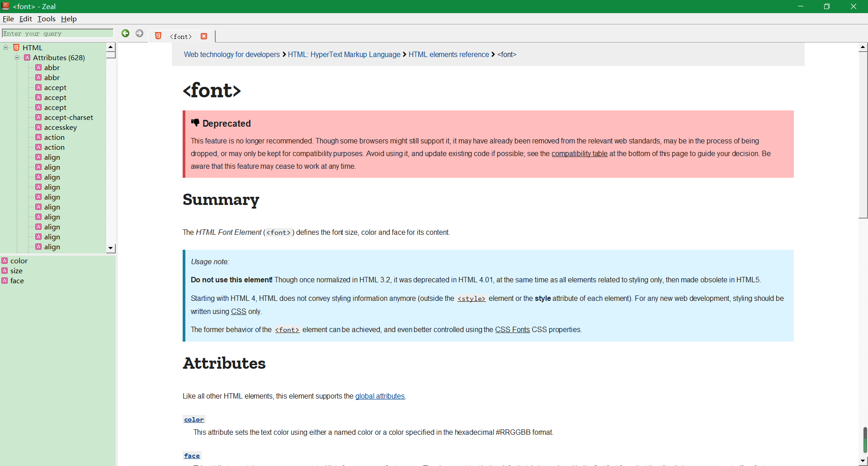The image size is (868, 466).
Task: Collapse the Attributes (628) node
Action: pos(17,57)
